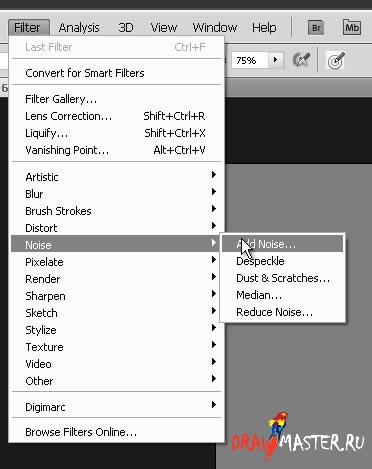Click the tablet pressure target icon
372x469 pixels.
[335, 61]
